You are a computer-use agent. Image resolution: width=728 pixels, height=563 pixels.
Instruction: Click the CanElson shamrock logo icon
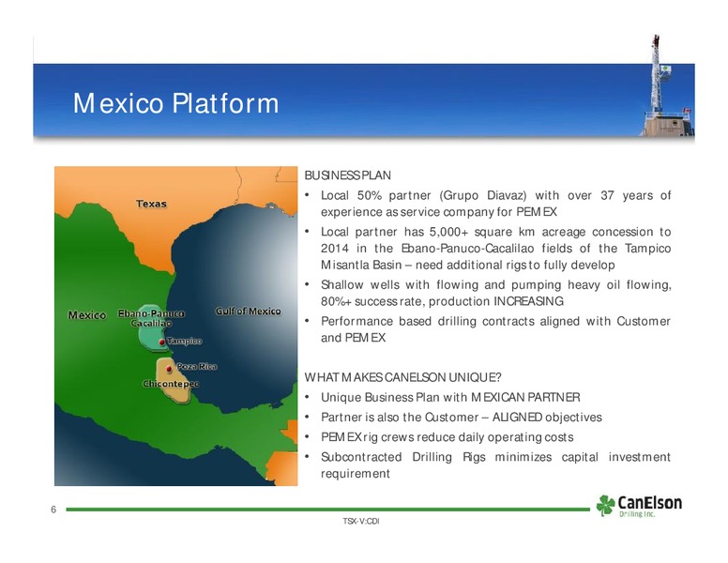click(x=605, y=506)
